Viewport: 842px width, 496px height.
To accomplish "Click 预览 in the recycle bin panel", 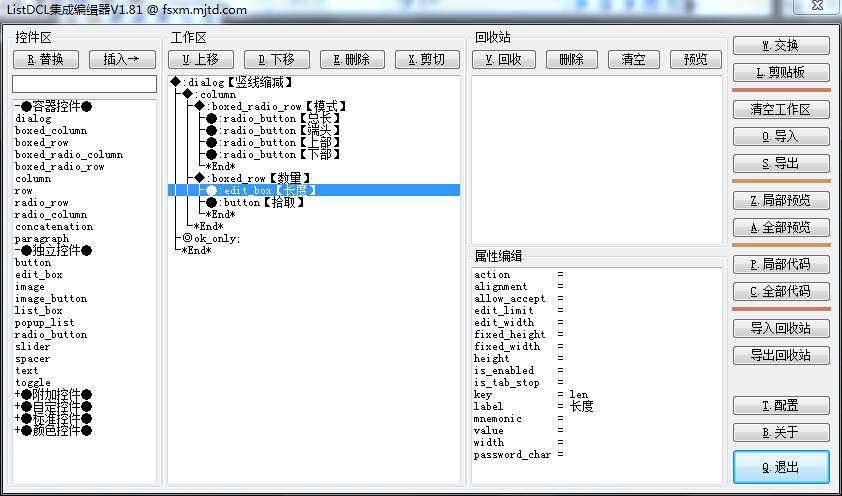I will (x=696, y=59).
